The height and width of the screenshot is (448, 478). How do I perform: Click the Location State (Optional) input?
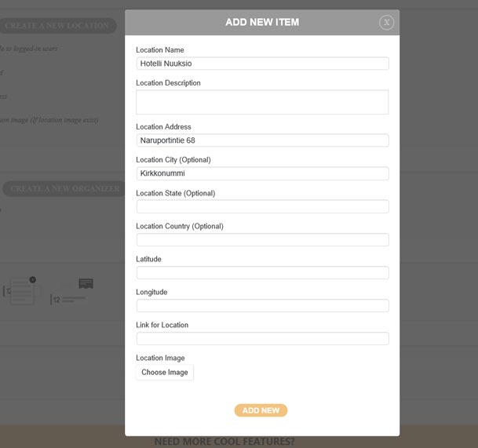point(262,206)
